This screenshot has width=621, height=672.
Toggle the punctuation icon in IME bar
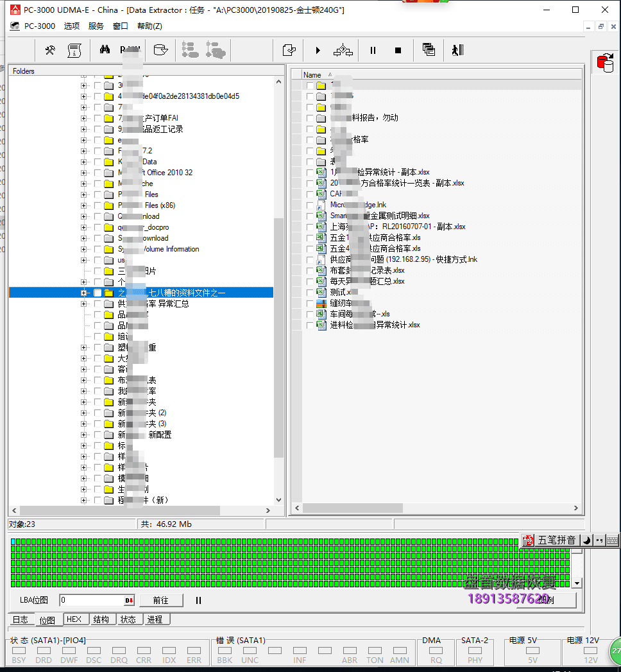click(599, 540)
